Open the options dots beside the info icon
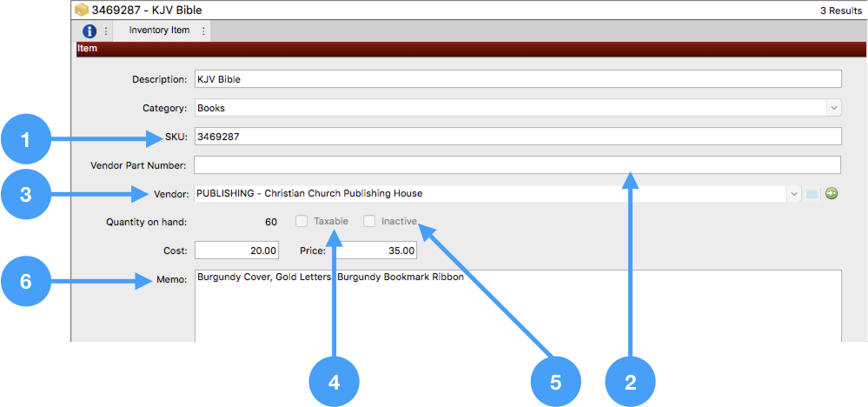This screenshot has height=407, width=868. pos(106,30)
